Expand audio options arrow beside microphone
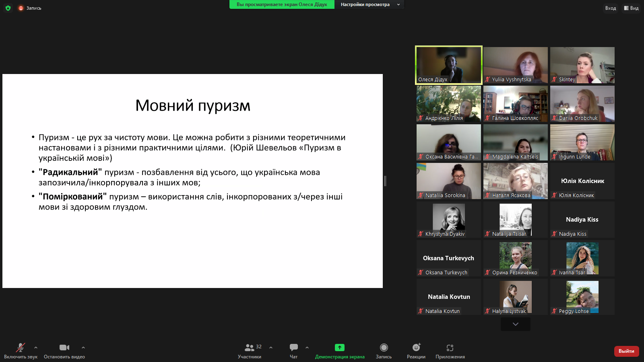Screen dimensions: 644x362 click(36, 348)
